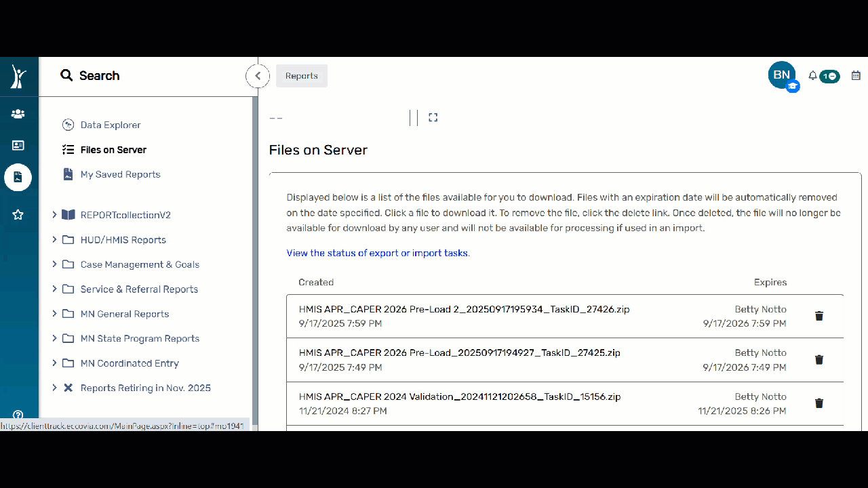The image size is (868, 488).
Task: Open the calendar icon in the header
Action: pyautogui.click(x=856, y=76)
